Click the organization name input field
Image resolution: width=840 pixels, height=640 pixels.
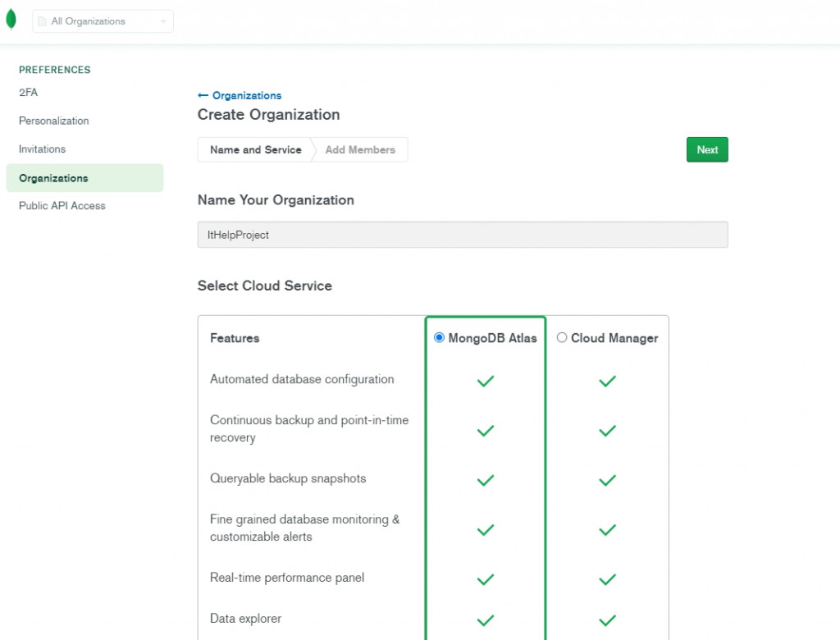(x=463, y=235)
